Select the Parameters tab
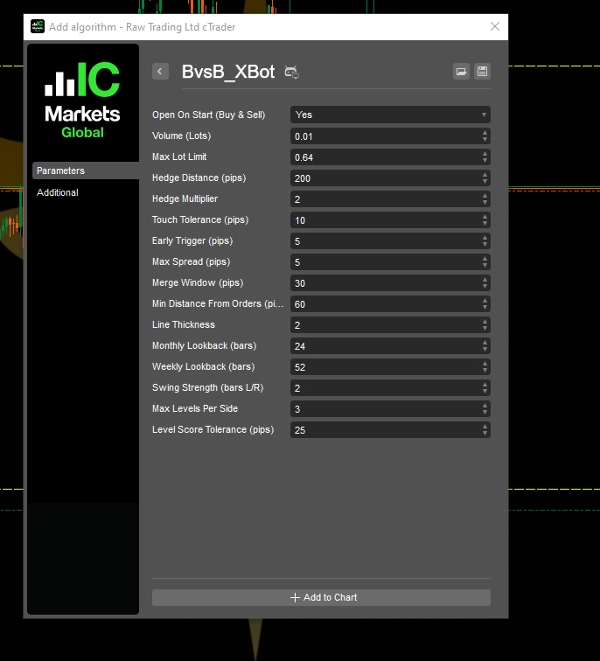The width and height of the screenshot is (600, 661). click(86, 171)
